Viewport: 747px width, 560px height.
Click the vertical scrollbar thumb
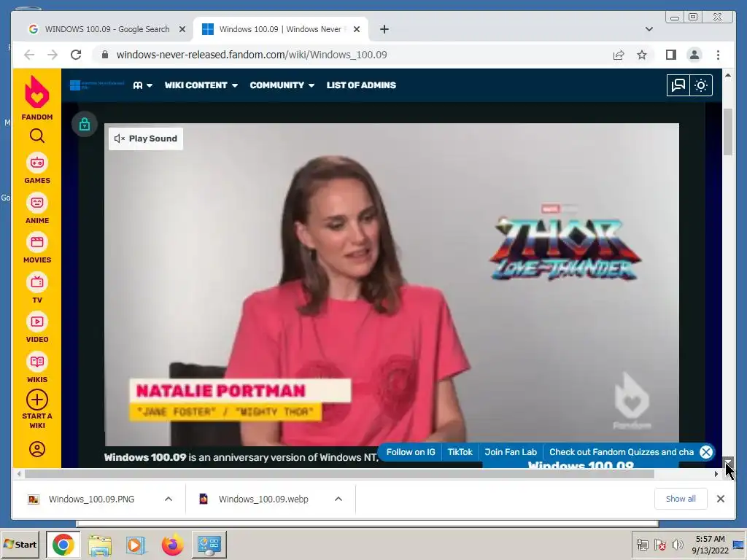(727, 132)
